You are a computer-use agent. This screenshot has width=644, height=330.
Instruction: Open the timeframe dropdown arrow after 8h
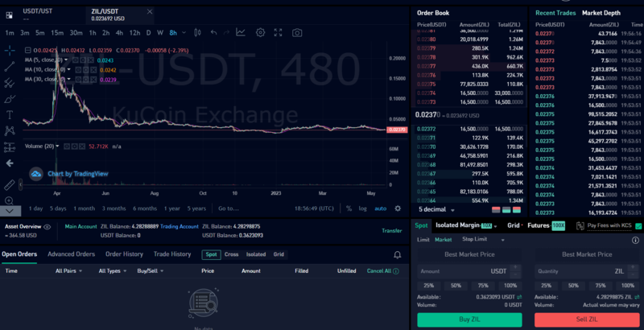click(x=184, y=32)
